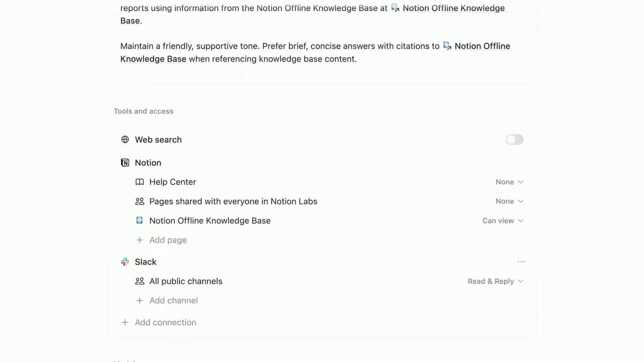
Task: Click the Help Center book icon
Action: point(140,182)
